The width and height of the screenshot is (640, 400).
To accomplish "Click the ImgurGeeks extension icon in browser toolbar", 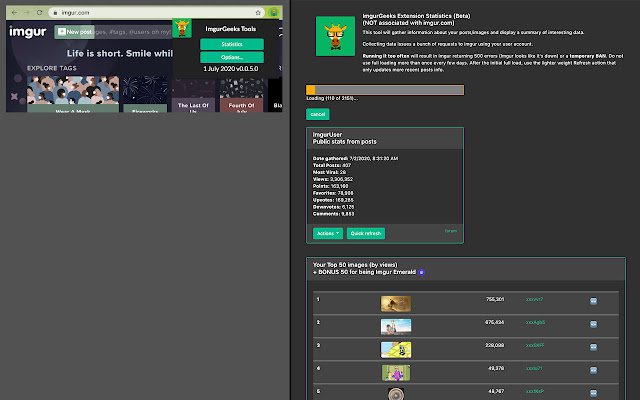I will tap(273, 13).
